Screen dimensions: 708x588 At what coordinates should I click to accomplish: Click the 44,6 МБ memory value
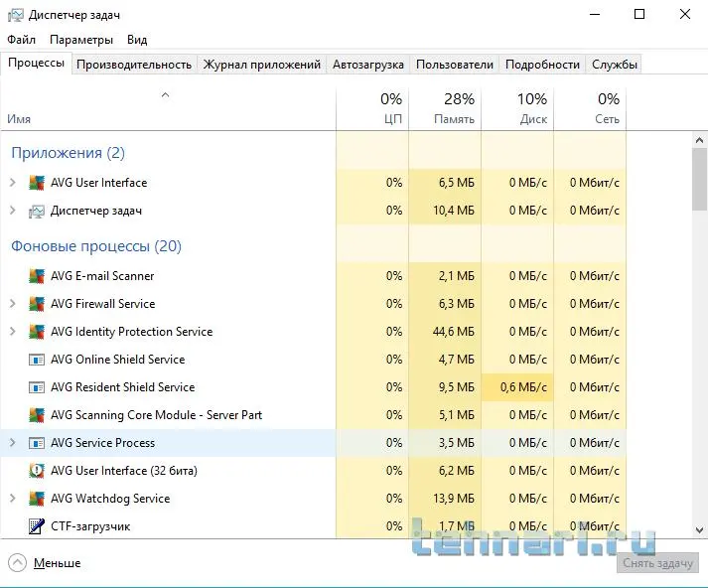454,332
